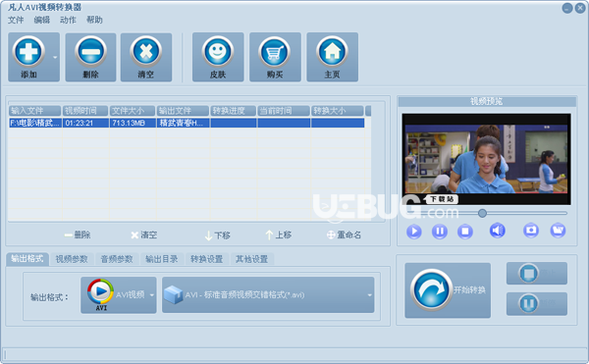
Task: Select the file row F:\电影\精武...
Action: pyautogui.click(x=187, y=123)
